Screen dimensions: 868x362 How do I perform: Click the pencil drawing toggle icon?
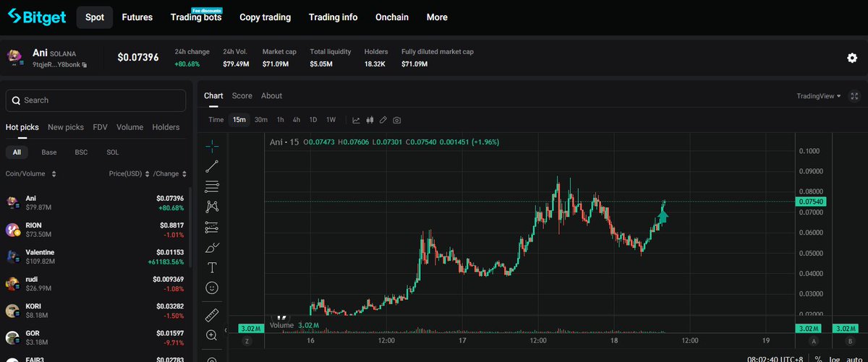(x=383, y=120)
